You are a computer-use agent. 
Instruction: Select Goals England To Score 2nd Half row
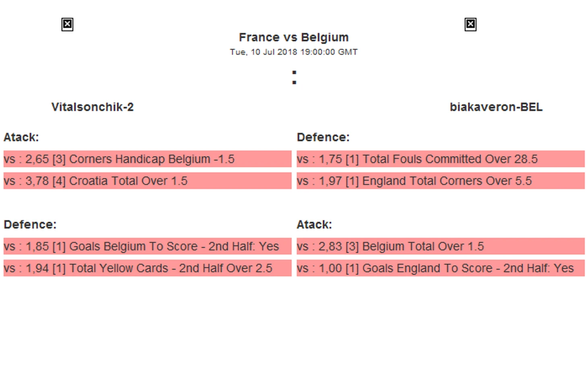441,268
